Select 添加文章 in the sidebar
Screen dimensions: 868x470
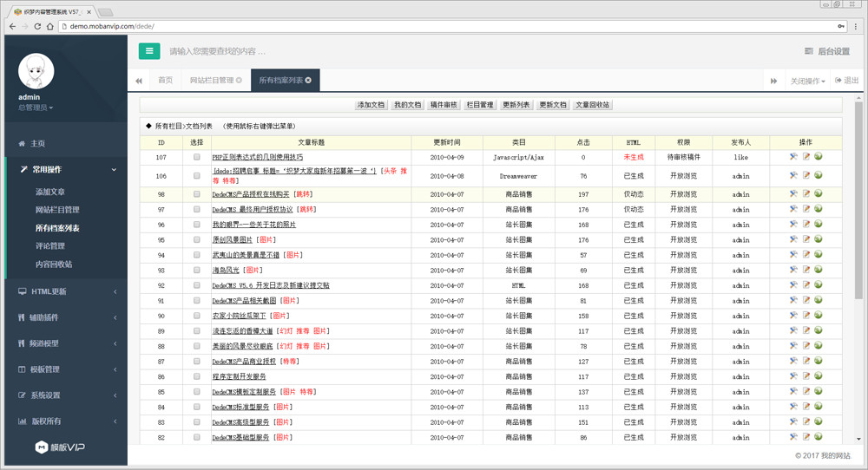click(x=49, y=192)
